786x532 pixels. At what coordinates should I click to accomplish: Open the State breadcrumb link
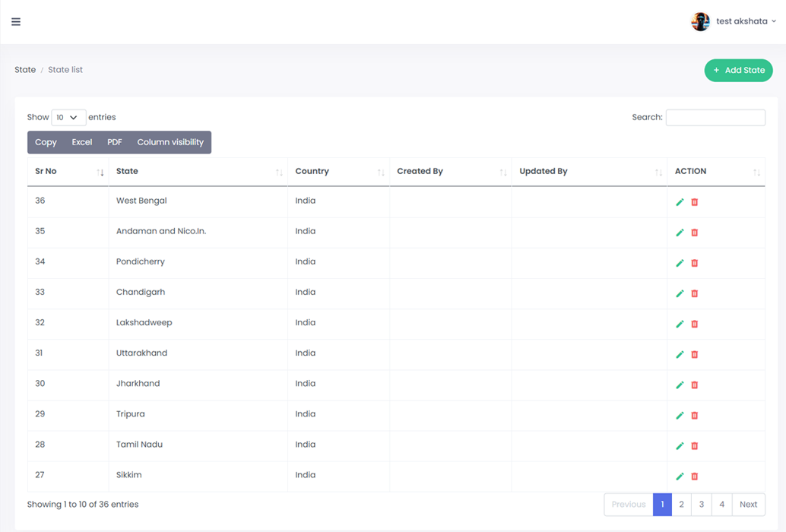coord(25,70)
